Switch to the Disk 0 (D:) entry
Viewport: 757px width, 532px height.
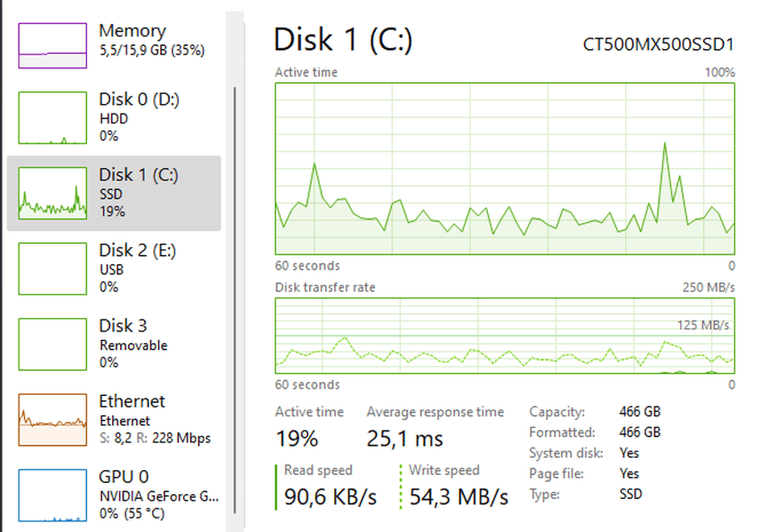pos(114,118)
